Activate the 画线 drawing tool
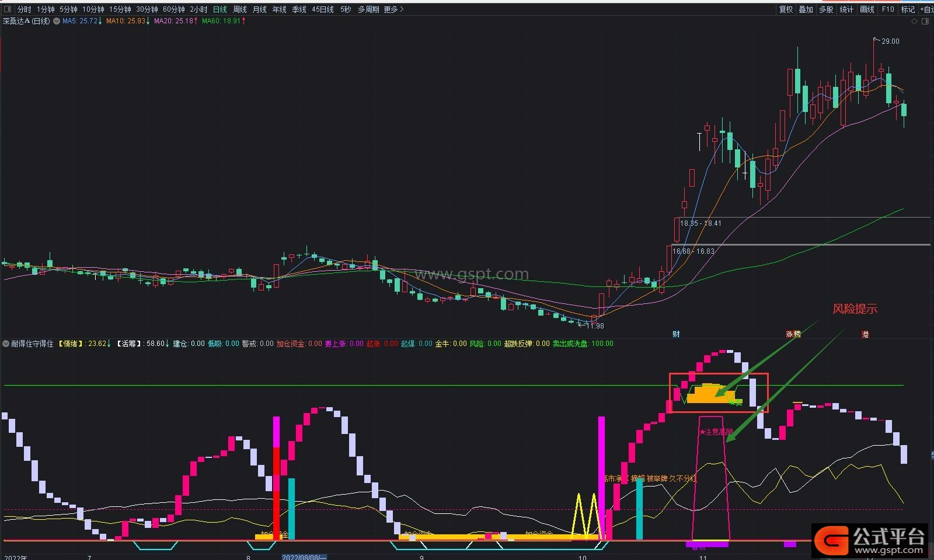The image size is (934, 560). click(867, 9)
